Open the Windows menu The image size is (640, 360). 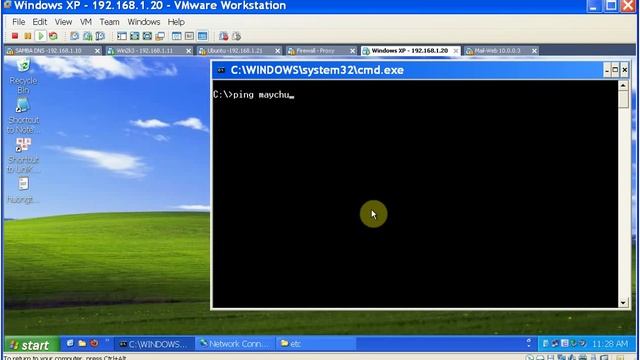coord(144,22)
